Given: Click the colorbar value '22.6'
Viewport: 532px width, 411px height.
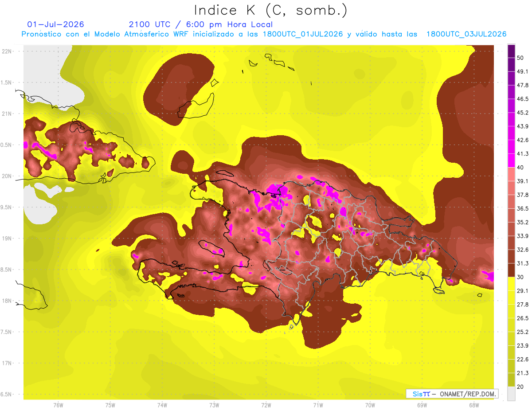Looking at the screenshot, I should [523, 360].
